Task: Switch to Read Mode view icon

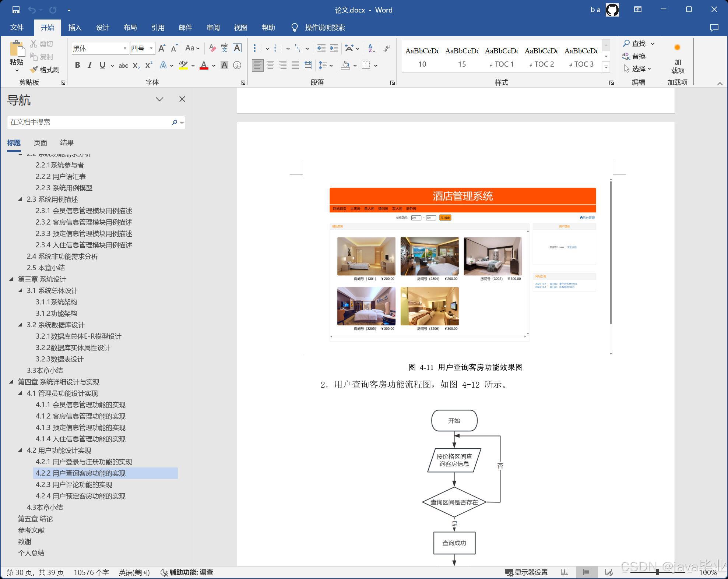Action: click(x=565, y=572)
